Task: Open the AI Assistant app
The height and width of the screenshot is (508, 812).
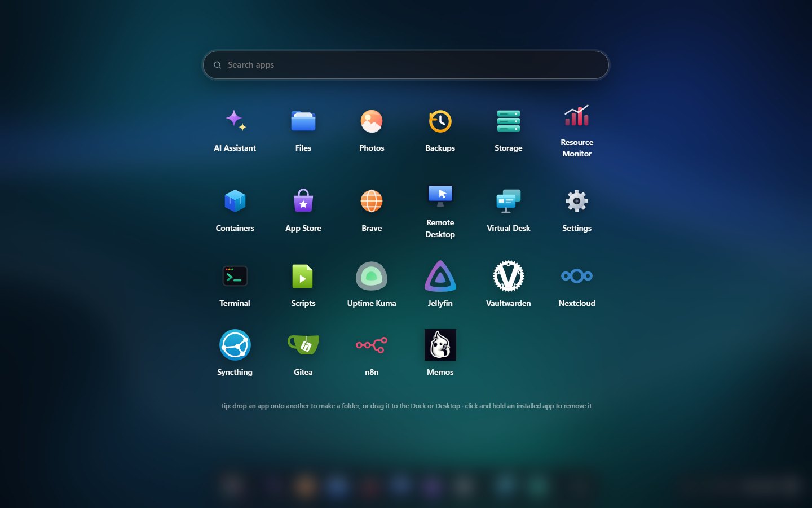Action: (x=235, y=121)
